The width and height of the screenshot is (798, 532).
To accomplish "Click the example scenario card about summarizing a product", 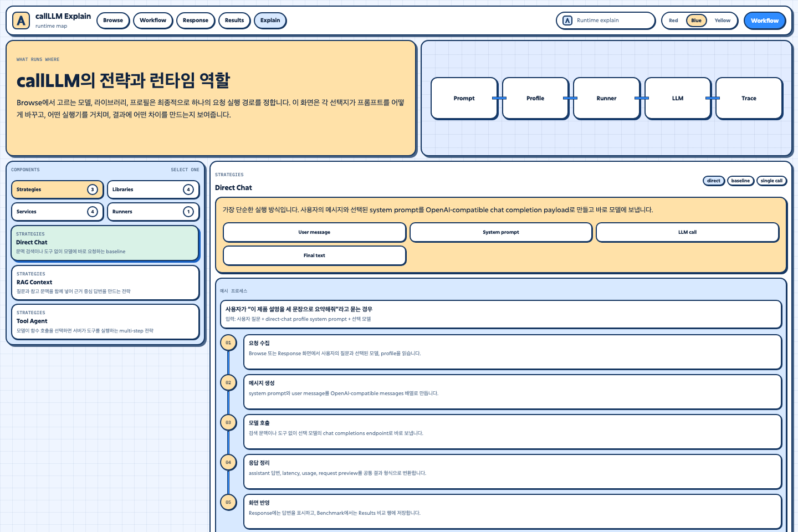I will pos(501,314).
